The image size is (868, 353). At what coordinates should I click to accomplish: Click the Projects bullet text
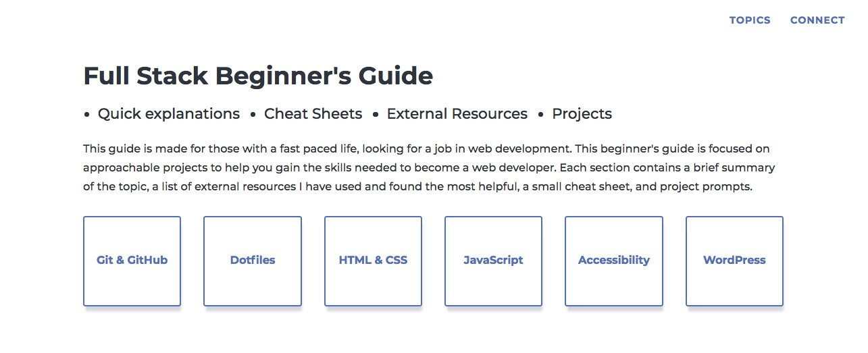point(582,114)
